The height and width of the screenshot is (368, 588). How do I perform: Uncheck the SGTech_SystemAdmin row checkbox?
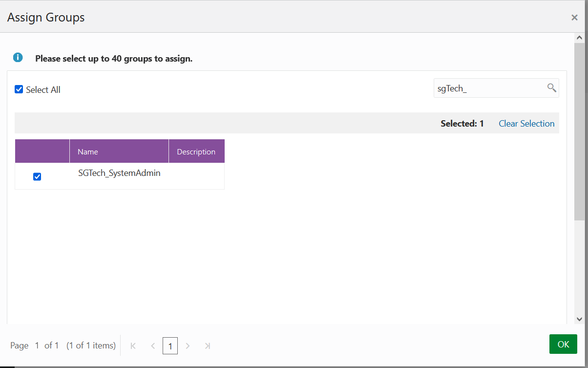[x=37, y=176]
